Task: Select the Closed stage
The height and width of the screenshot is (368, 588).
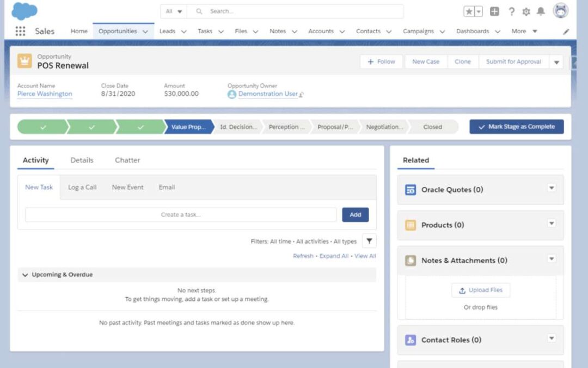Action: [433, 127]
